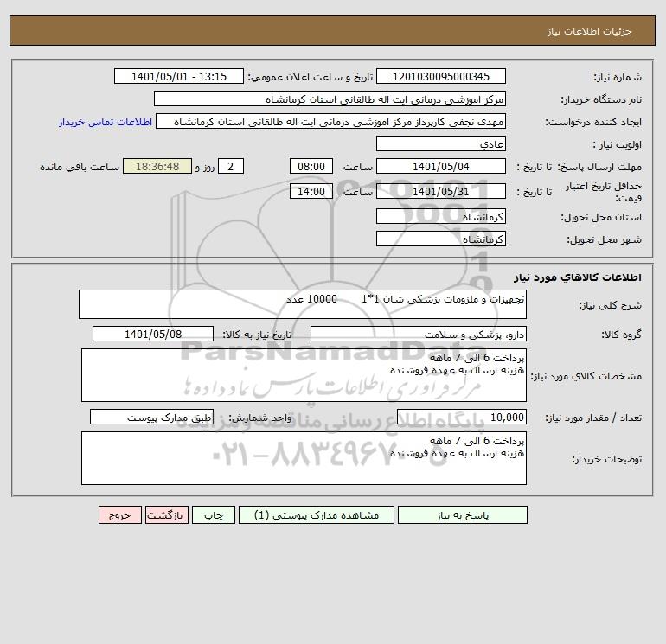The height and width of the screenshot is (644, 666).
Task: Click the بازگشت back button
Action: pos(166,515)
